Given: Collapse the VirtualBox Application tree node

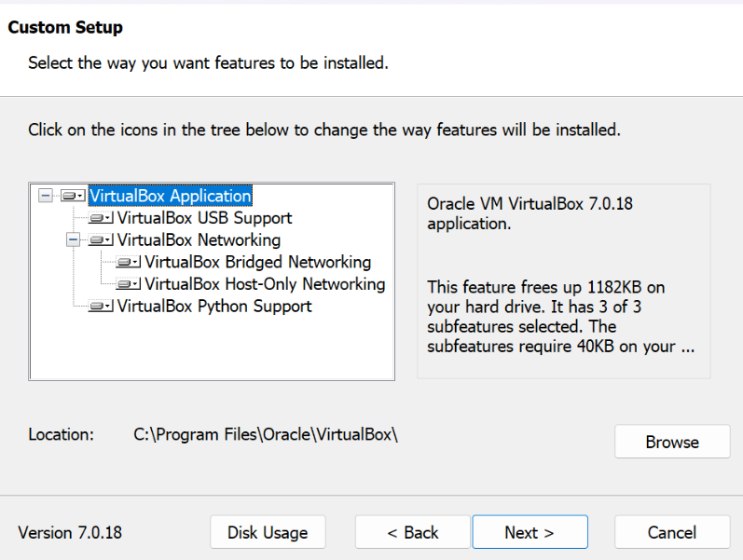Looking at the screenshot, I should pyautogui.click(x=45, y=197).
